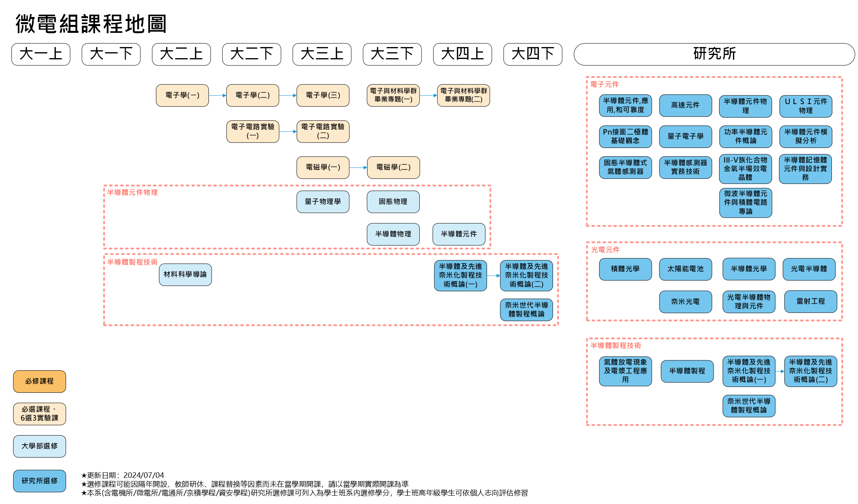The image size is (858, 504).
Task: Select the 高速元件 graduate course
Action: pyautogui.click(x=685, y=105)
